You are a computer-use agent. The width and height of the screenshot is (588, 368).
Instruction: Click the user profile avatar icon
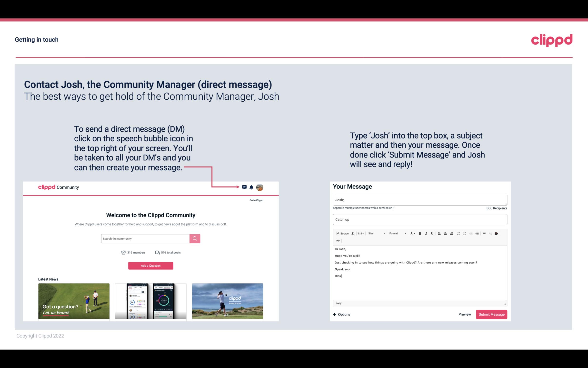click(x=259, y=187)
